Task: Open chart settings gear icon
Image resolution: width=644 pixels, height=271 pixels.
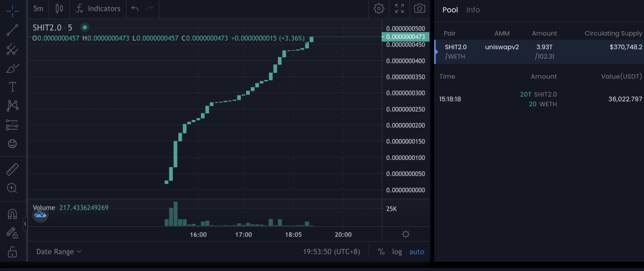Action: 379,8
